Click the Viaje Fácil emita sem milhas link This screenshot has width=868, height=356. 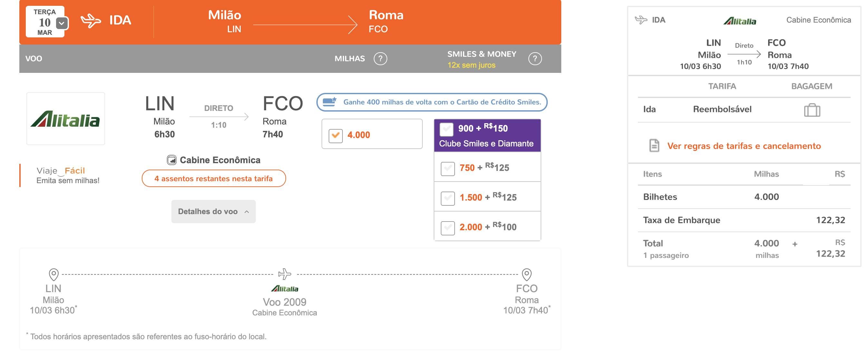click(x=68, y=175)
